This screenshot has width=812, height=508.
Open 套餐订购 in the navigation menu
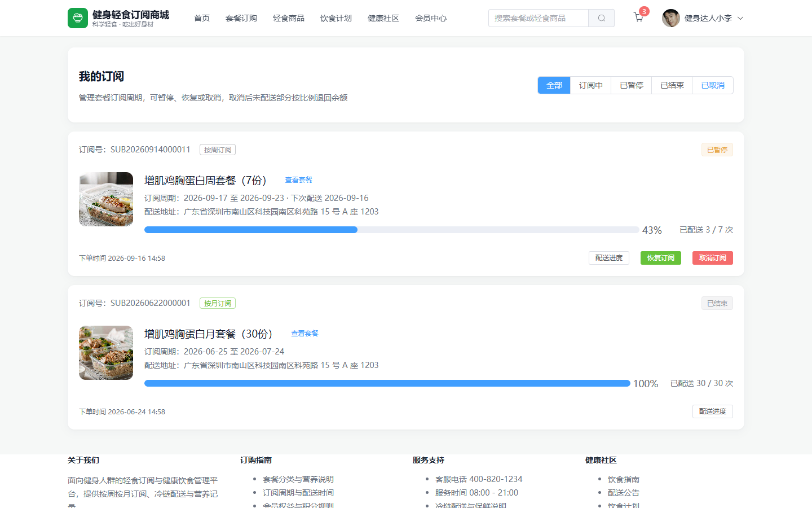pos(241,18)
